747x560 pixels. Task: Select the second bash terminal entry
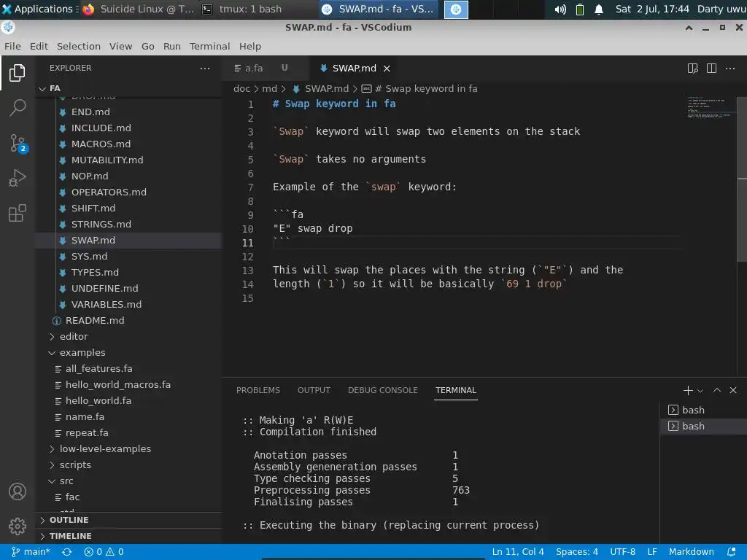coord(703,426)
